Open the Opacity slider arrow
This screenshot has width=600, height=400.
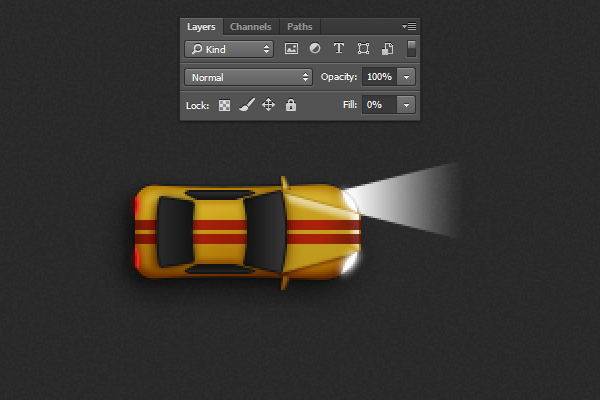(x=406, y=77)
